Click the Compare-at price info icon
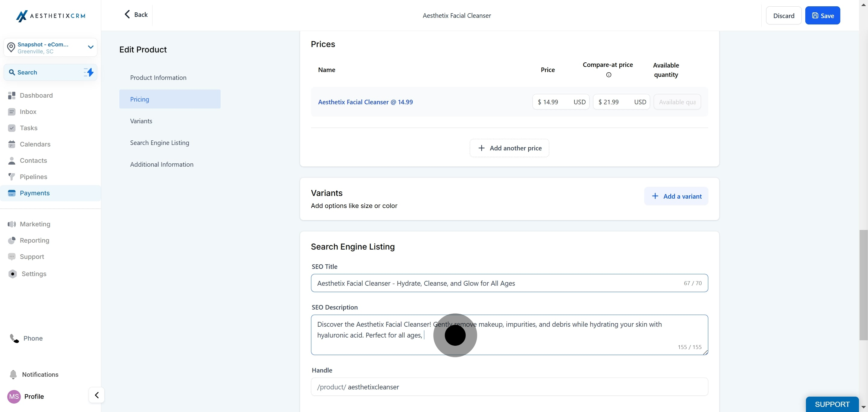868x412 pixels. (x=609, y=75)
